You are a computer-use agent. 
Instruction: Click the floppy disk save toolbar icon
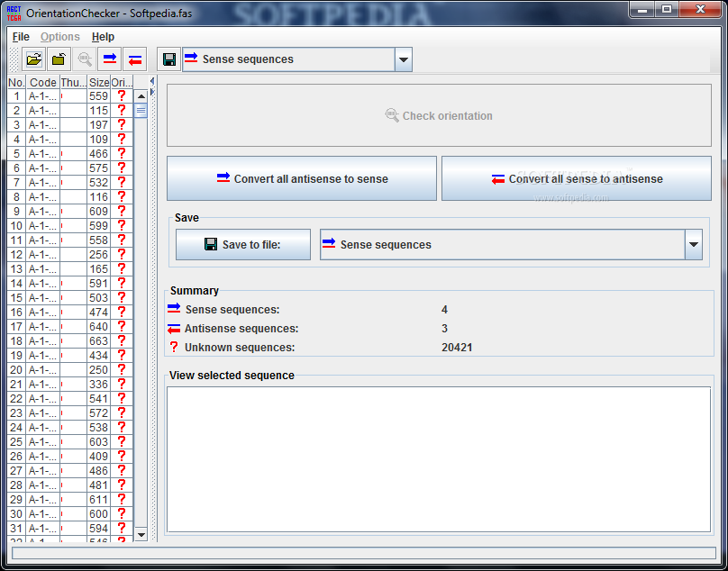coord(169,59)
